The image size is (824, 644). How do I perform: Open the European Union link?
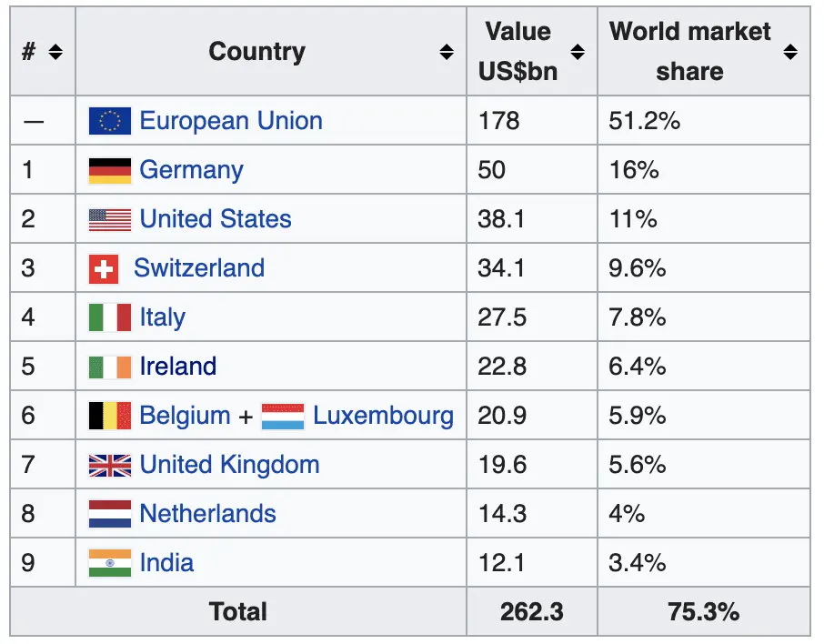point(231,121)
